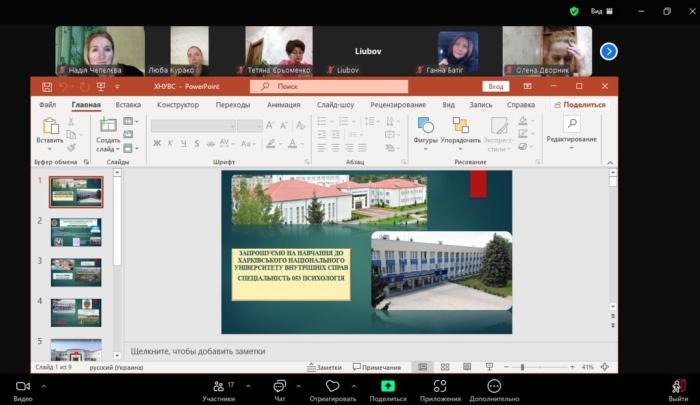Click the Вход sign-in button
Viewport: 700px width, 405px height.
click(496, 87)
